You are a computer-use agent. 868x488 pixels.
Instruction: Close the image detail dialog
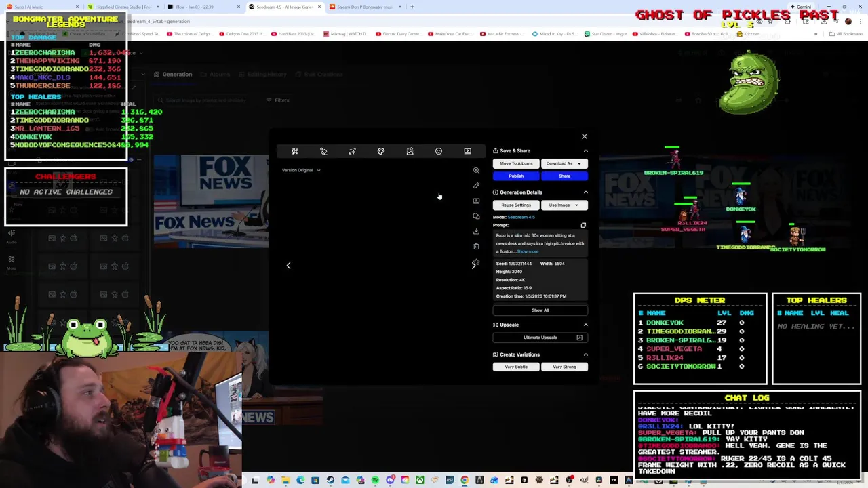point(585,136)
